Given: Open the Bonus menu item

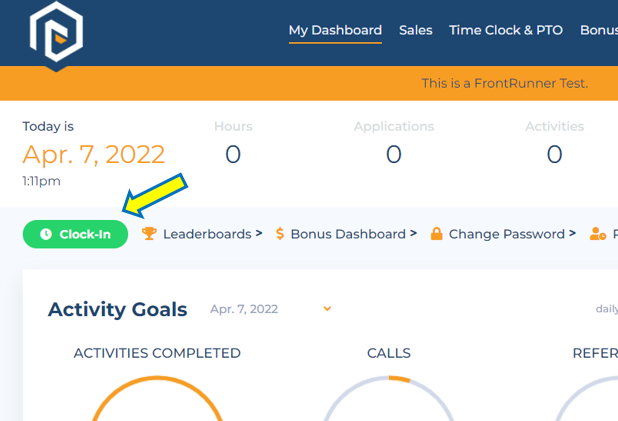Looking at the screenshot, I should click(599, 30).
